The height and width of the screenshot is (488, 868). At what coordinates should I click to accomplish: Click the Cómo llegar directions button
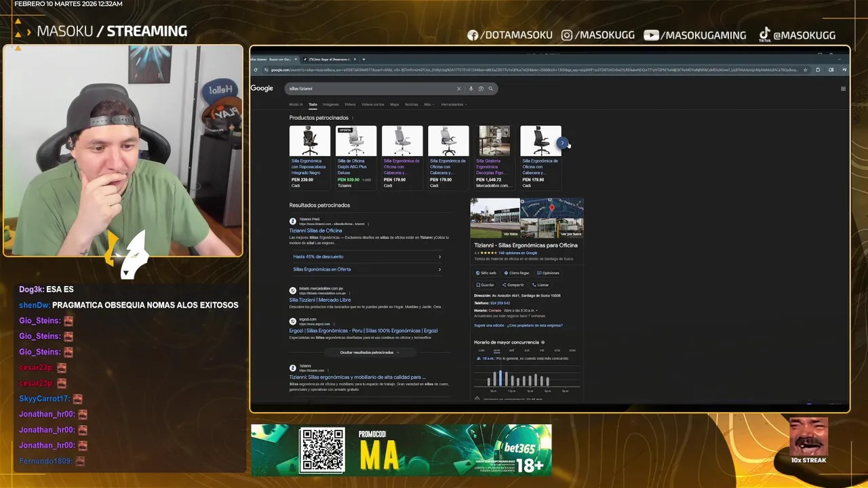click(x=517, y=273)
